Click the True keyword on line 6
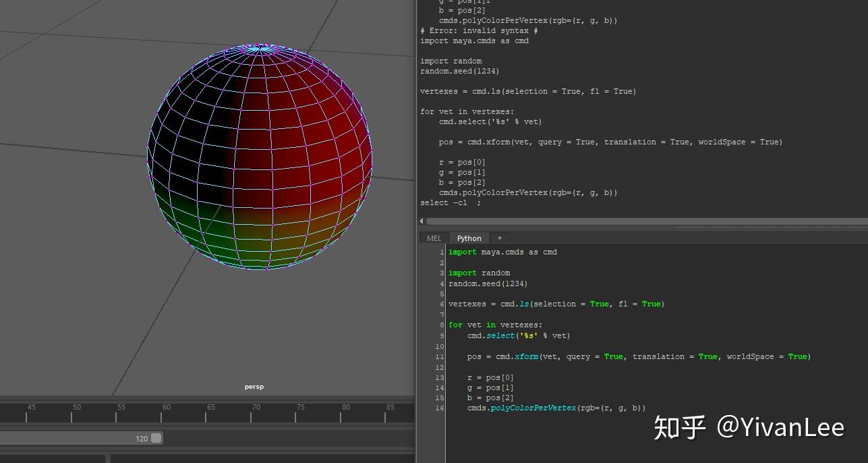 tap(599, 304)
